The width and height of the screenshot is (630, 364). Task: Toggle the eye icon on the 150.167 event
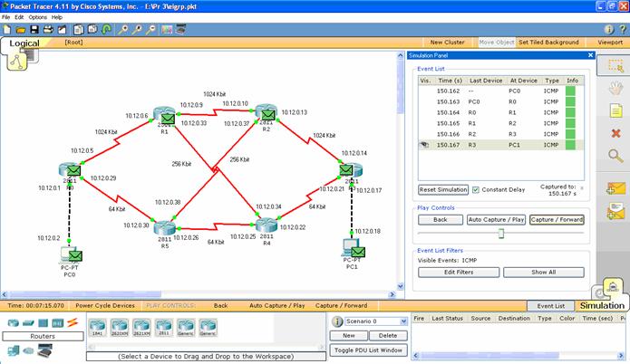pyautogui.click(x=423, y=144)
